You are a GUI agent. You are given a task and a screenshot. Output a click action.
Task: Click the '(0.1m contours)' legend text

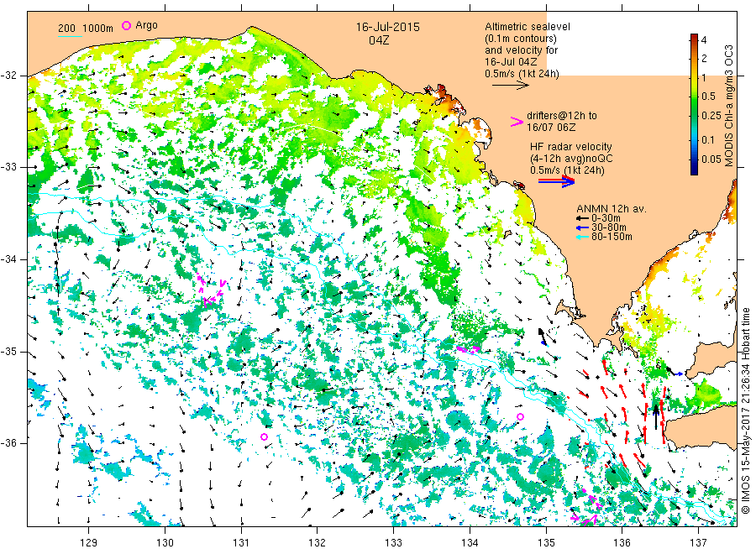coord(521,39)
